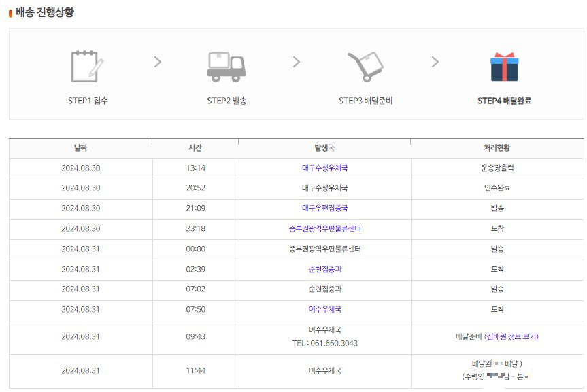Select the STEP4 배달완료 gift box icon
The height and width of the screenshot is (392, 587).
tap(503, 66)
